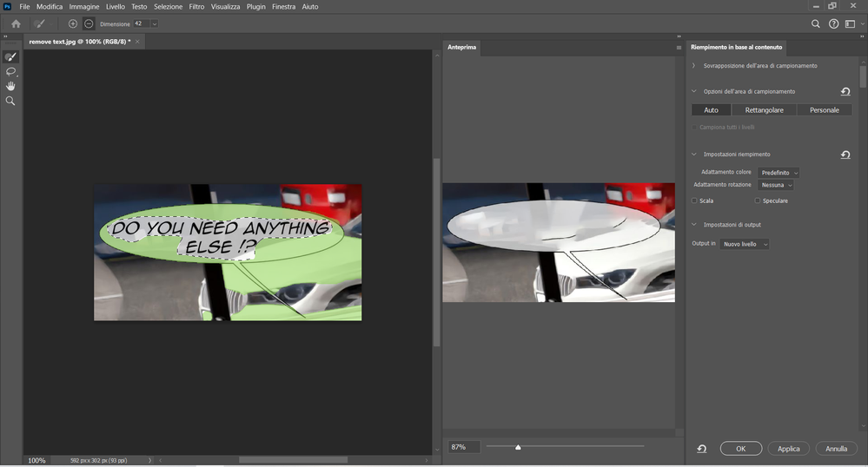
Task: Select the Personale sampling area option
Action: pos(825,110)
